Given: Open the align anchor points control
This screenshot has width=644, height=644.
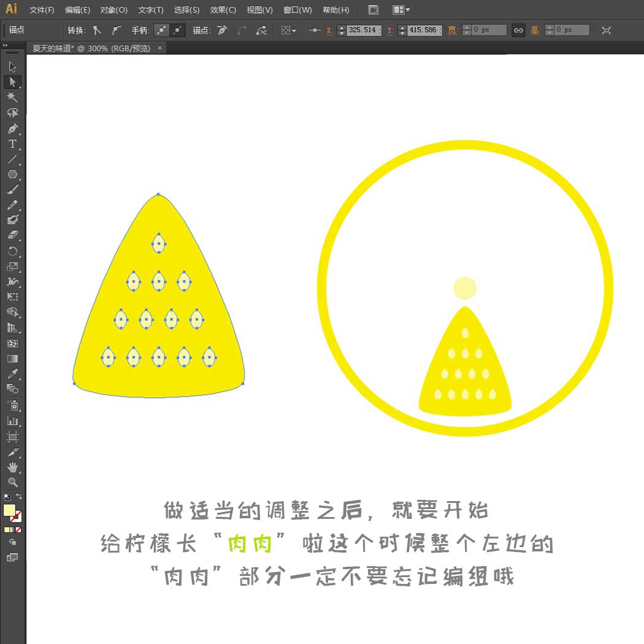Looking at the screenshot, I should point(315,31).
